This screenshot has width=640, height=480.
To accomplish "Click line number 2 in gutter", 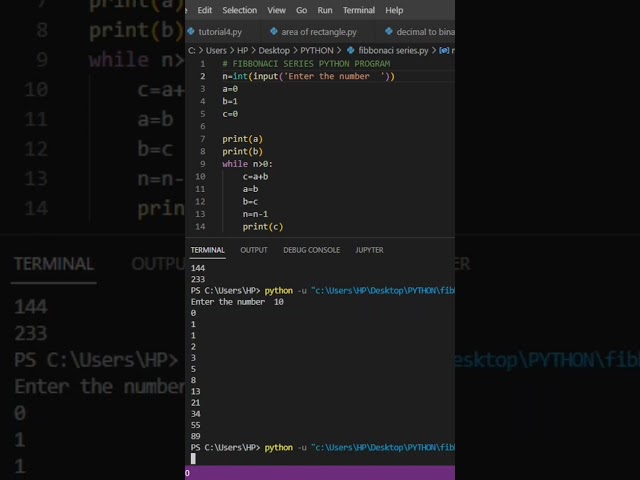I will 202,76.
